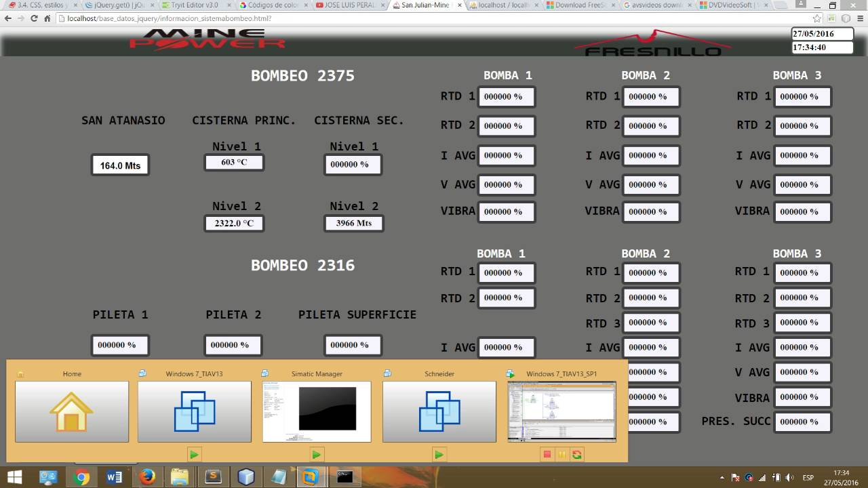Click the address bar with the localhost URL
Screen dimensions: 868x488
(x=434, y=18)
